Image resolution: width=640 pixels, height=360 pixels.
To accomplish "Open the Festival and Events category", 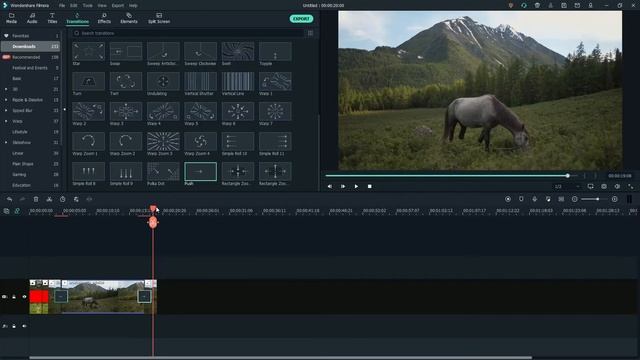I will coord(31,68).
